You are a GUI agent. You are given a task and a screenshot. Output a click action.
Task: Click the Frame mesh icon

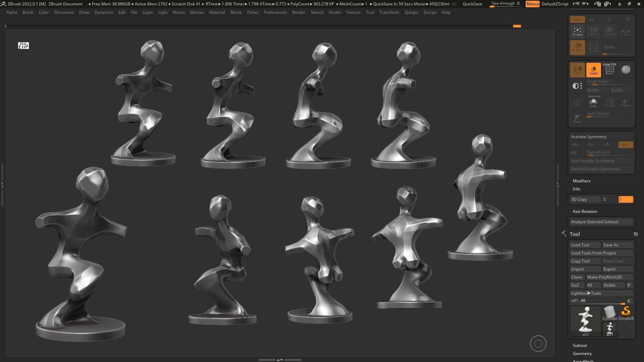(577, 32)
